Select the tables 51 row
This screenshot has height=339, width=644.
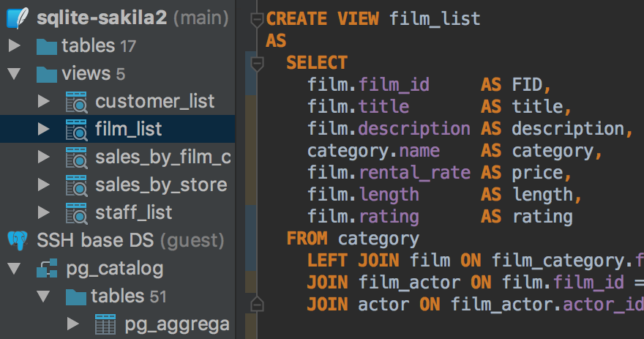pos(118,297)
